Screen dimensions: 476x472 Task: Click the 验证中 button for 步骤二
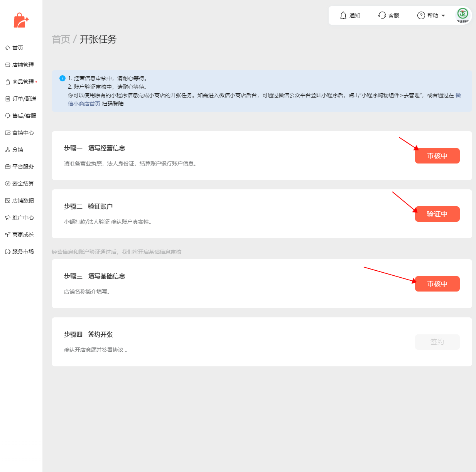(x=437, y=214)
